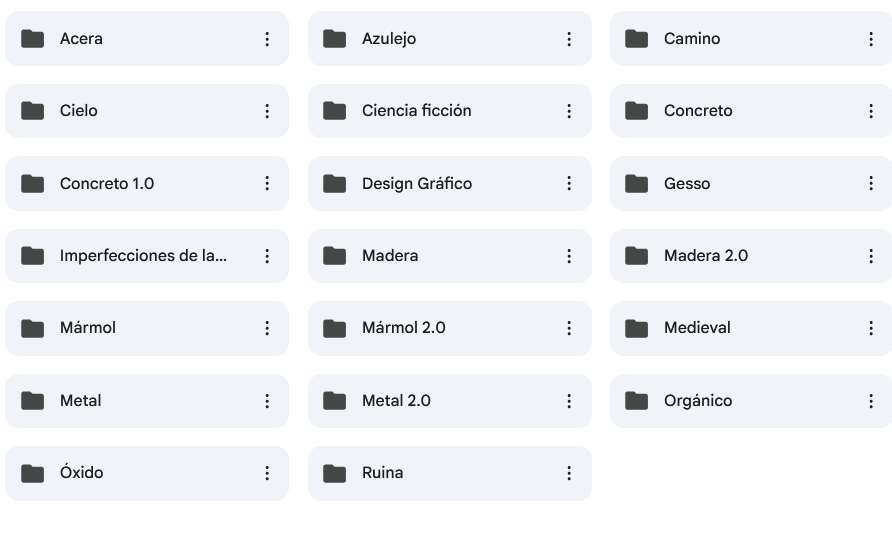Viewport: 892px width, 560px height.
Task: Open more options for Orgánico folder
Action: [x=871, y=401]
